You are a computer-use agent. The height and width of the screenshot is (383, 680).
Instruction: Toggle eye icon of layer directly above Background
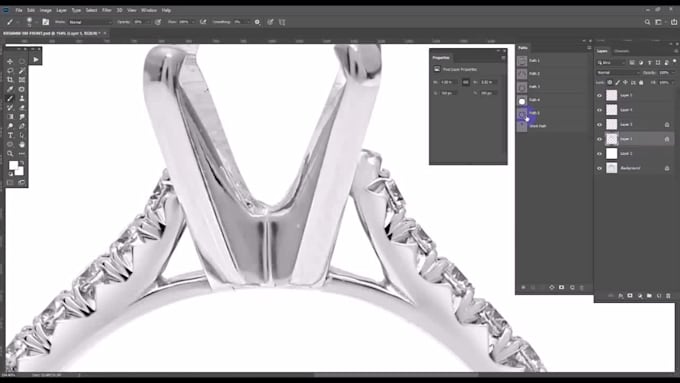tap(599, 154)
